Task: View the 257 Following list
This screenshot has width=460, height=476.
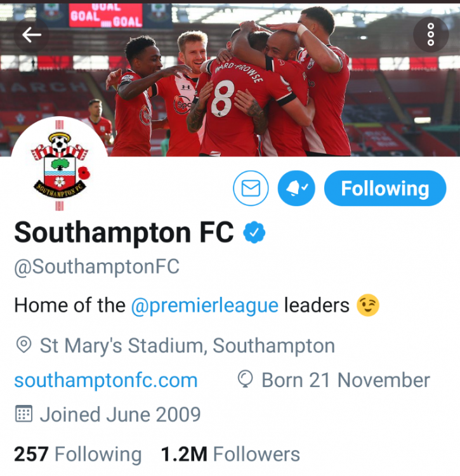Action: coord(77,454)
